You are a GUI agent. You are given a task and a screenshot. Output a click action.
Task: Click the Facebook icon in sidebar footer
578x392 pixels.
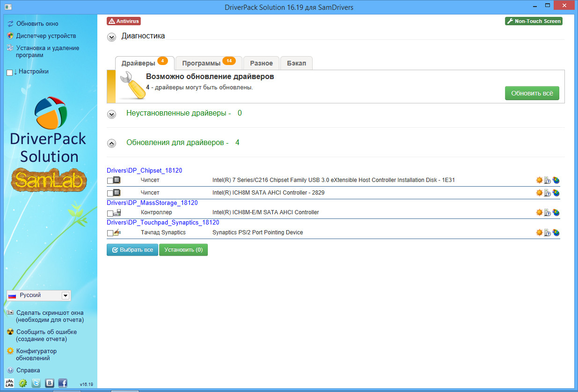(62, 383)
